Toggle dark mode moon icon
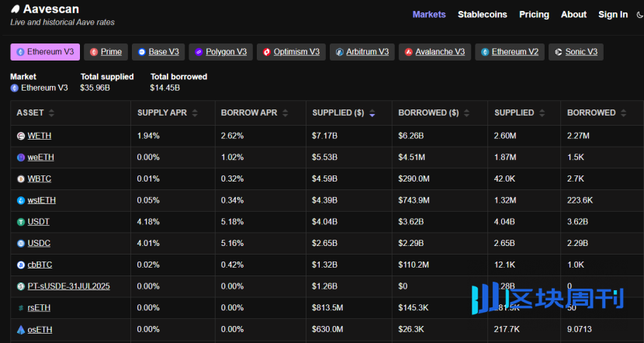This screenshot has width=644, height=343. pyautogui.click(x=639, y=15)
